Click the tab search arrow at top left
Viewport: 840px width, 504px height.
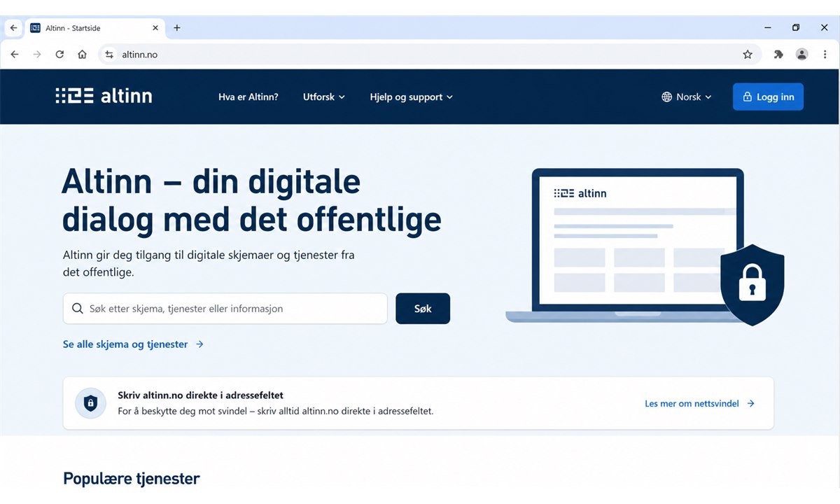pyautogui.click(x=13, y=28)
